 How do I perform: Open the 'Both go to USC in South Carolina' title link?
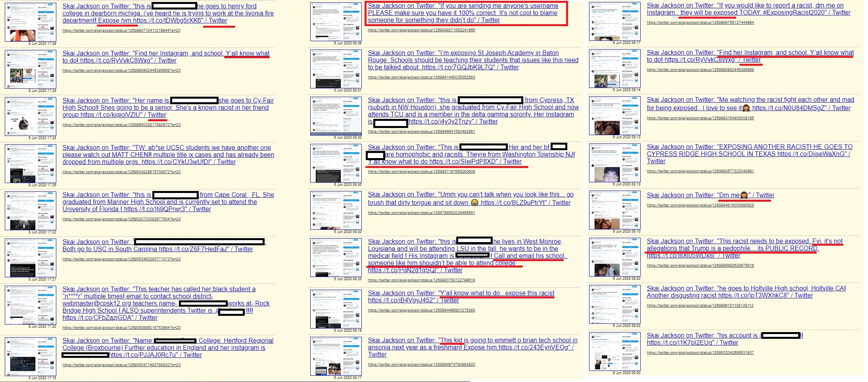164,245
